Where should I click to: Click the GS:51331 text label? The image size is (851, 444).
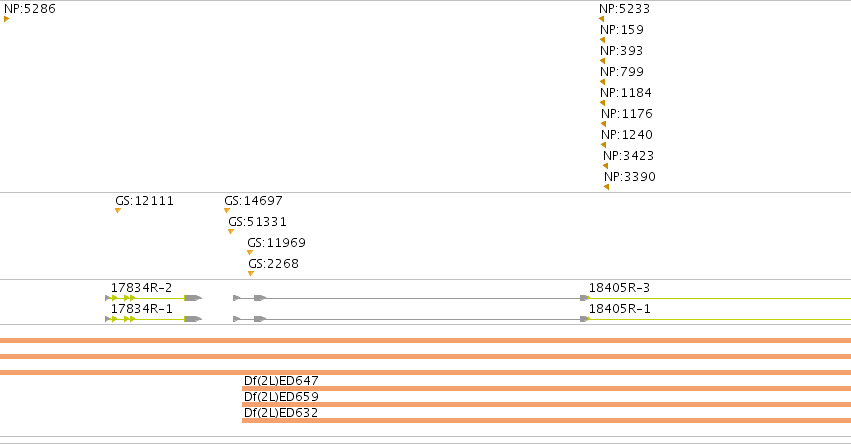pos(257,222)
